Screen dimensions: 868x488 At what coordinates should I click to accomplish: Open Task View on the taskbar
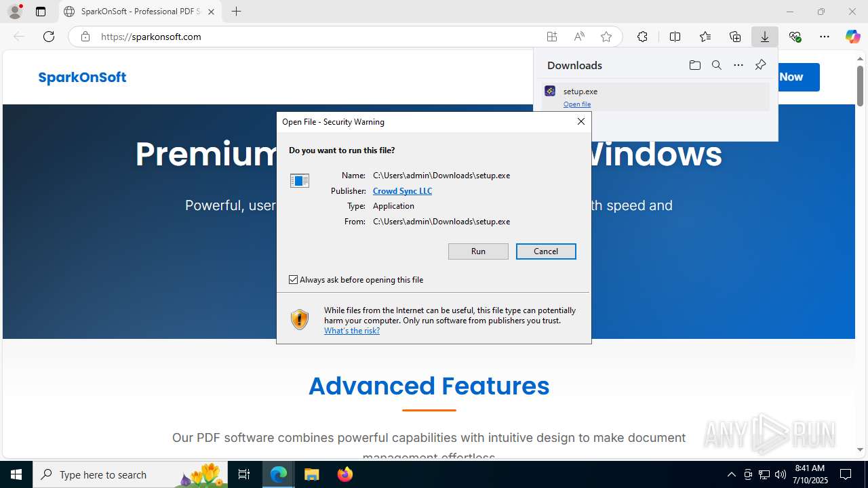pos(244,474)
